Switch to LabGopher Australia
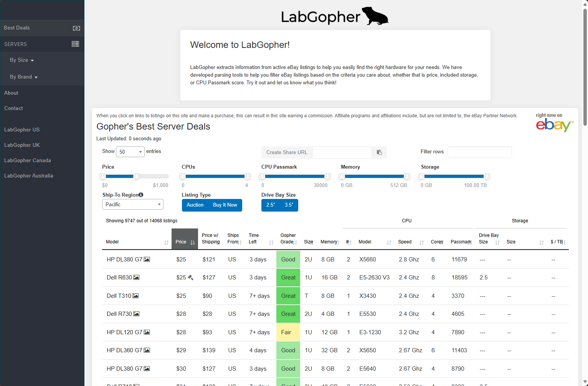588x386 pixels. [x=29, y=176]
